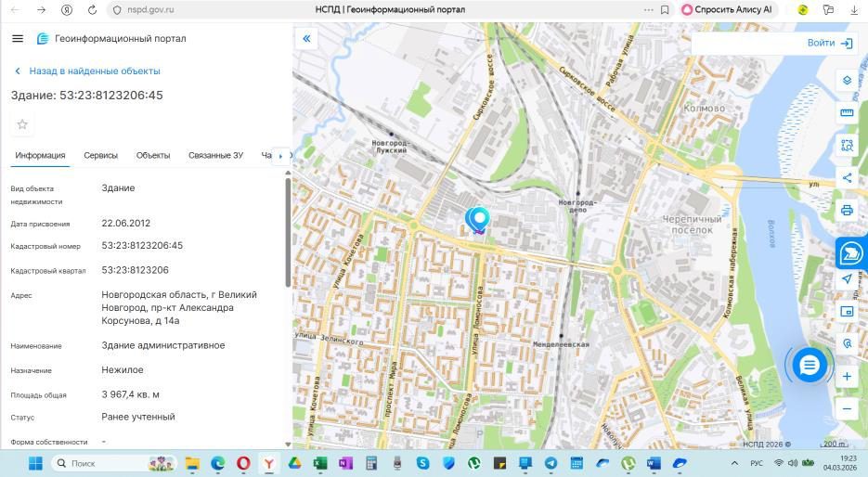868x477 pixels.
Task: Print the map with the printer icon
Action: coord(847,211)
